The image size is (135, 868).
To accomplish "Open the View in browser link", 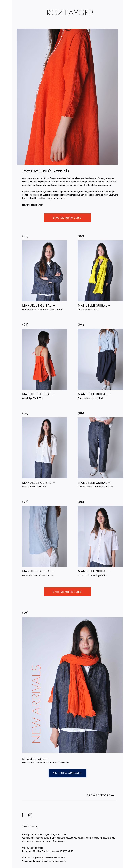I will [30, 826].
